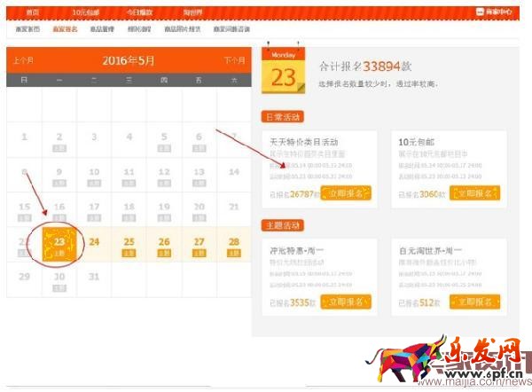Select highlighted date 23 in calendar
The height and width of the screenshot is (392, 532).
coord(59,243)
